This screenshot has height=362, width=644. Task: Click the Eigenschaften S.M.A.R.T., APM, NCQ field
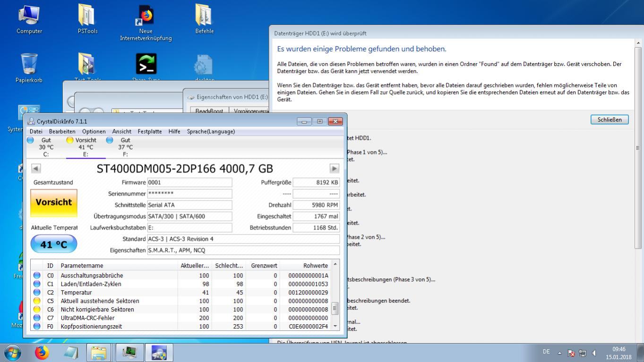pos(243,251)
